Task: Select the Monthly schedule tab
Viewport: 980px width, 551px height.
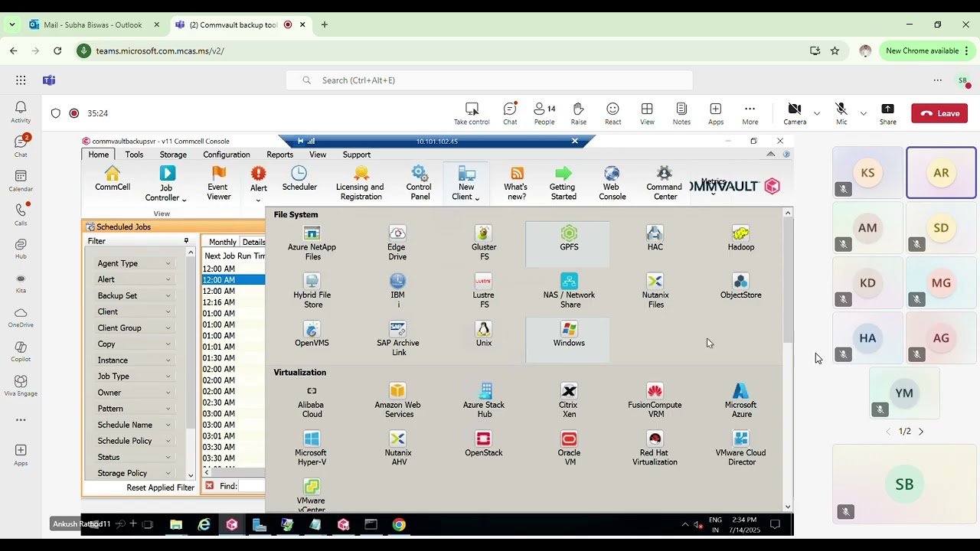Action: (223, 242)
